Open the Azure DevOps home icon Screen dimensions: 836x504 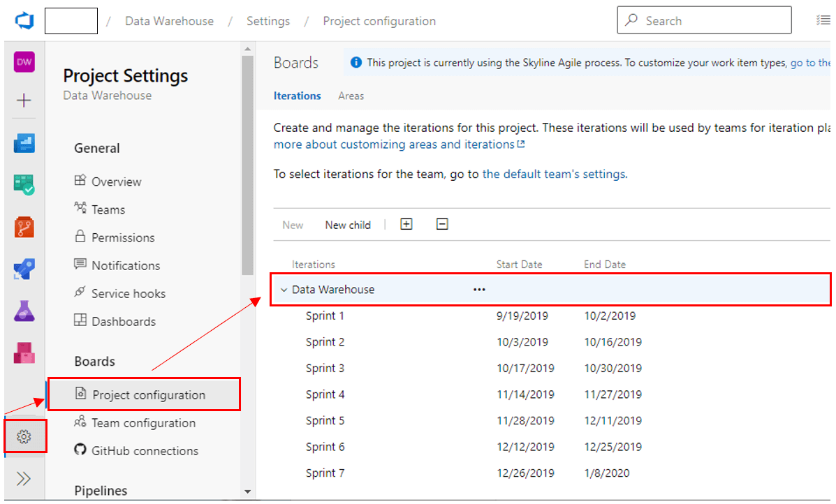tap(24, 20)
